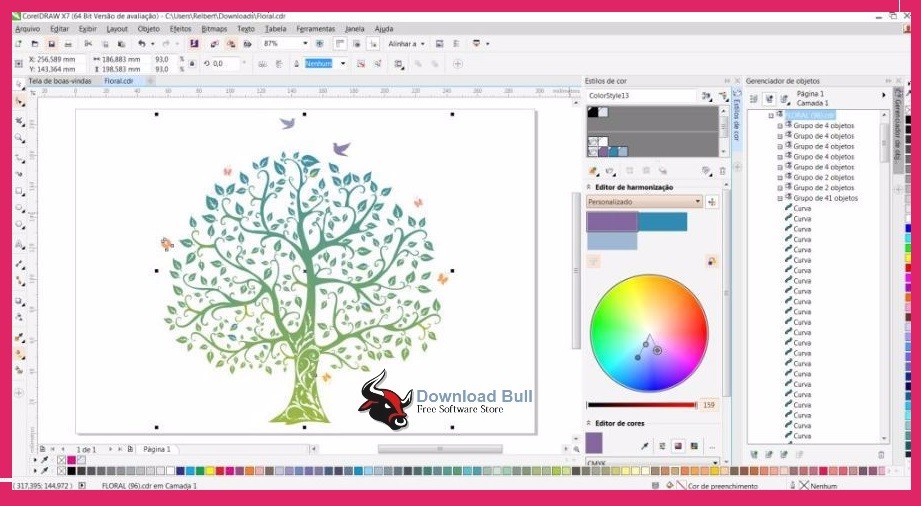Viewport: 921px width, 506px height.
Task: Toggle the lock ratio padlock button
Action: point(192,64)
